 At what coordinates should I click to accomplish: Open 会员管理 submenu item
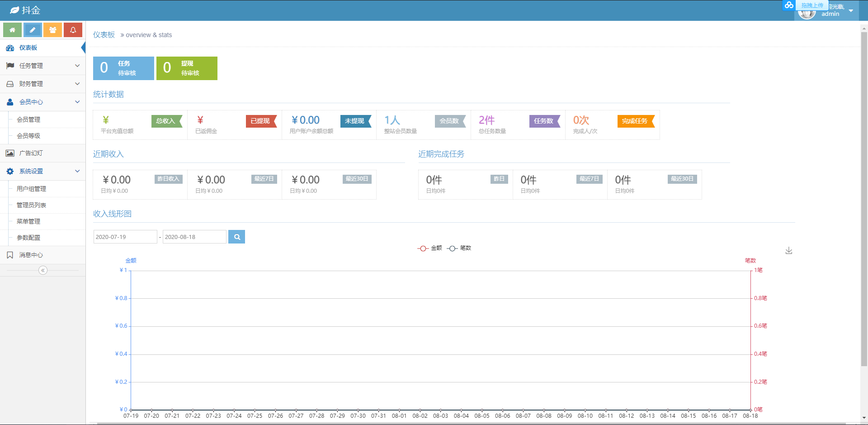28,119
